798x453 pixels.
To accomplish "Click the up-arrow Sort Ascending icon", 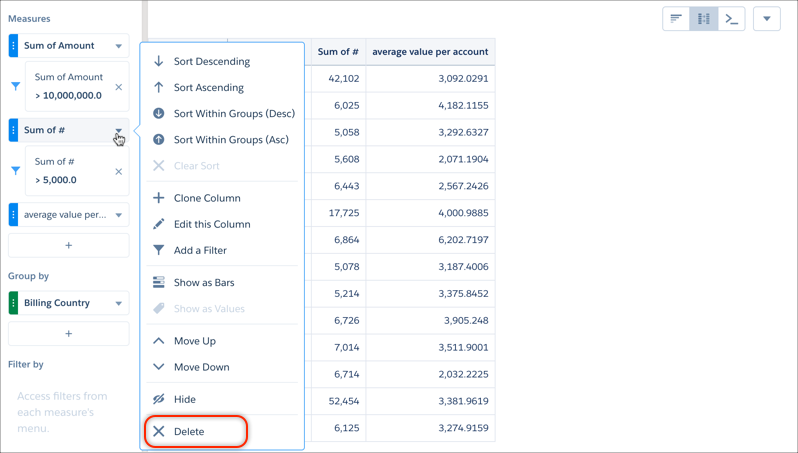I will tap(159, 88).
